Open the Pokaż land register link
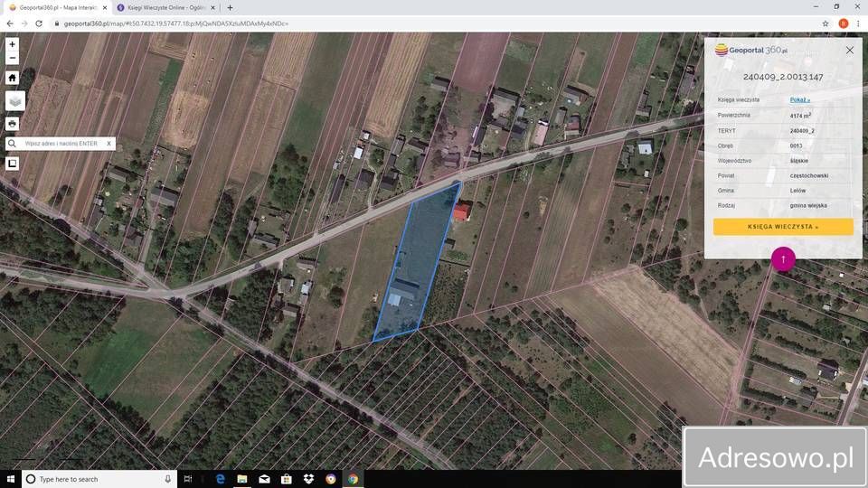Viewport: 868px width, 488px height. pyautogui.click(x=799, y=99)
